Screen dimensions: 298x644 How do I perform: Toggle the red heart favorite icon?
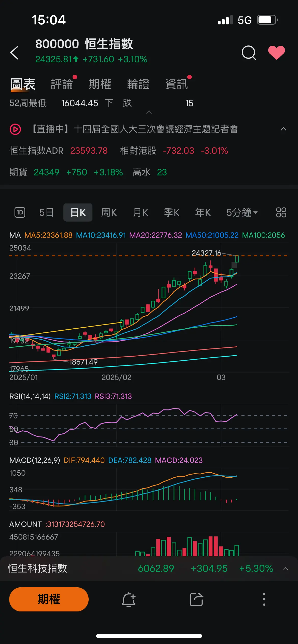277,53
